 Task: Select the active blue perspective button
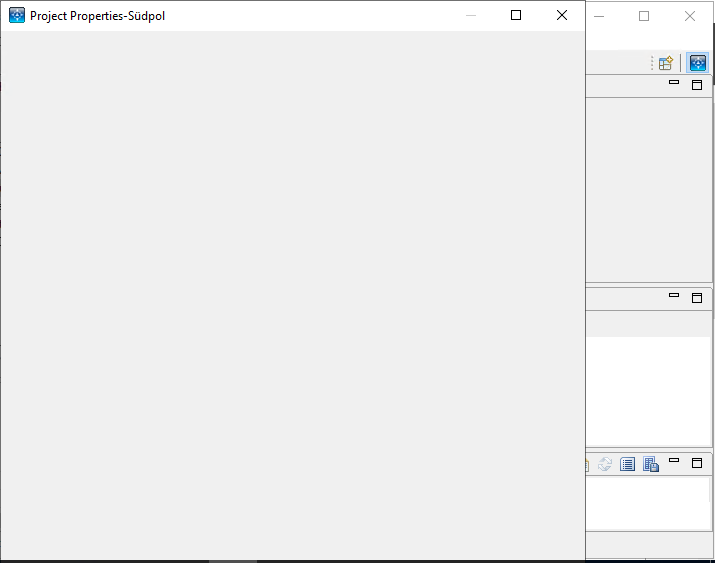(698, 63)
